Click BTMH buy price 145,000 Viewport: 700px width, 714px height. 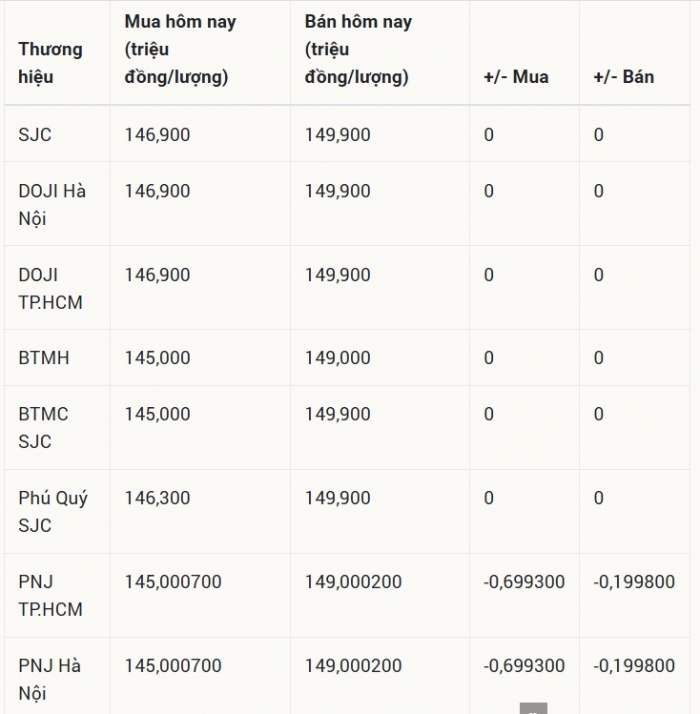coord(158,358)
